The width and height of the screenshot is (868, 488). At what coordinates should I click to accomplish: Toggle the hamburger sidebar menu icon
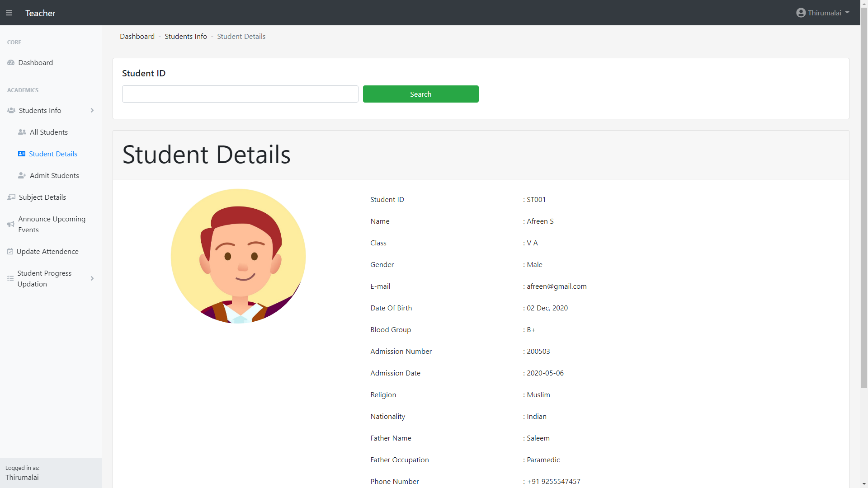click(9, 13)
